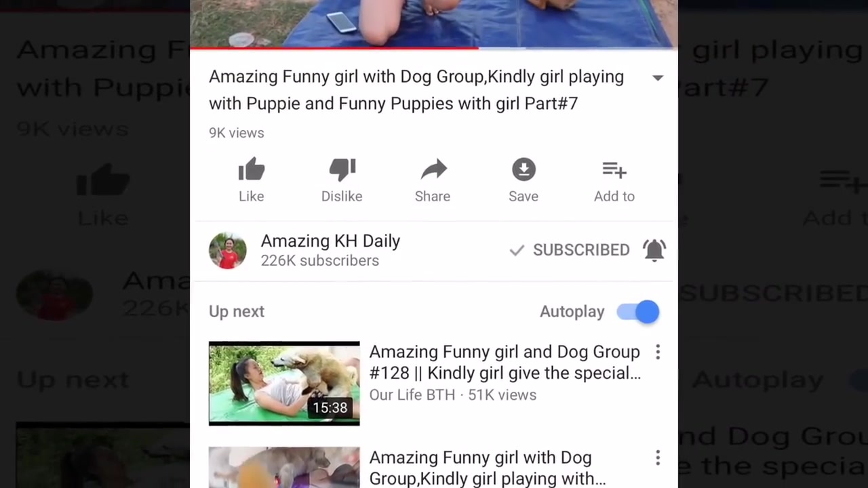Screen dimensions: 868x488
Task: Click the Our Life BTH channel text
Action: [x=412, y=395]
